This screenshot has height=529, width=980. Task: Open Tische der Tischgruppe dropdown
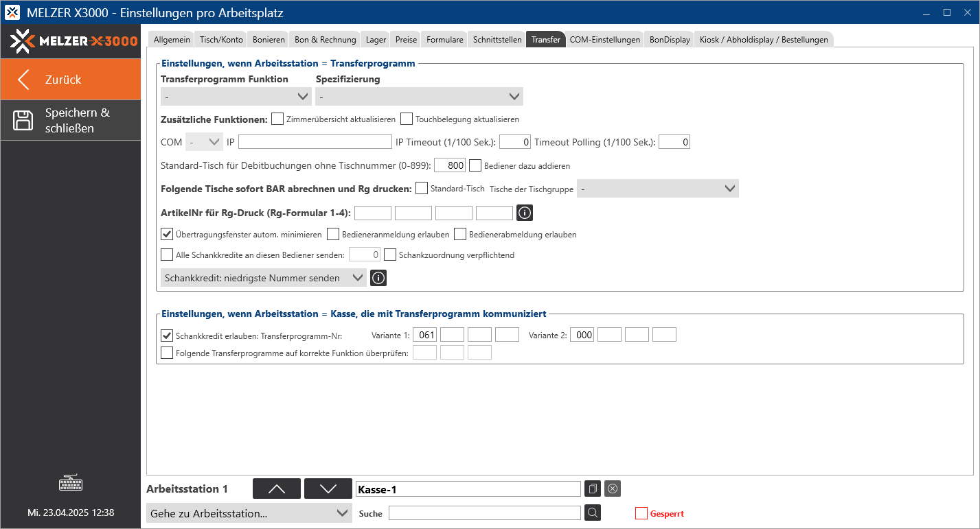point(658,189)
